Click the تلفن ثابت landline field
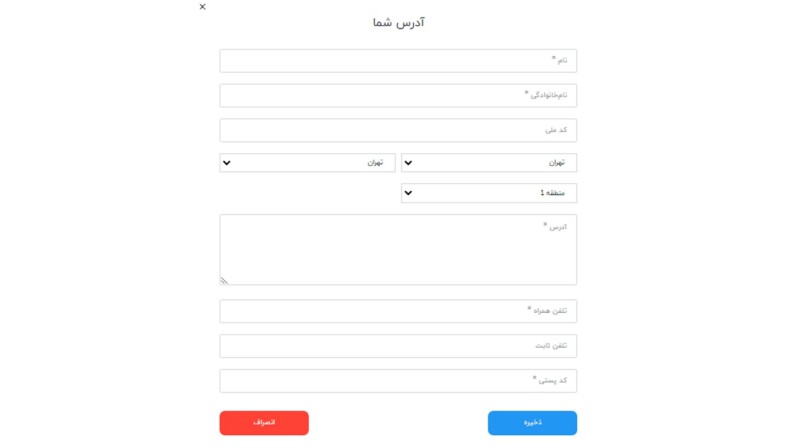796x448 pixels. (x=398, y=346)
